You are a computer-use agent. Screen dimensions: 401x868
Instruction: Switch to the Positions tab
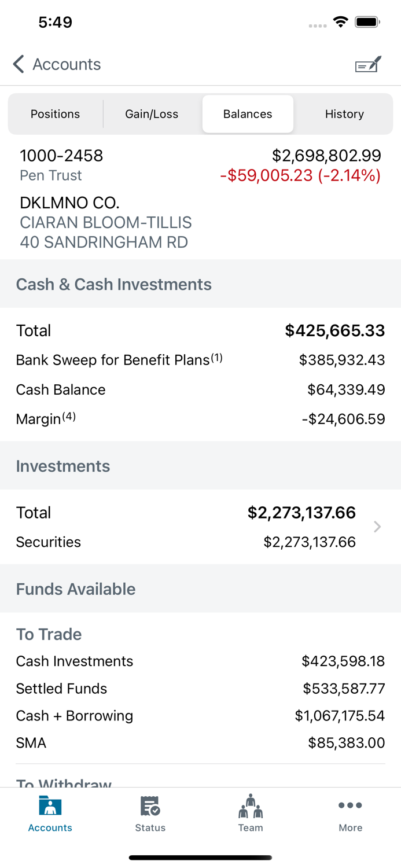pos(55,114)
